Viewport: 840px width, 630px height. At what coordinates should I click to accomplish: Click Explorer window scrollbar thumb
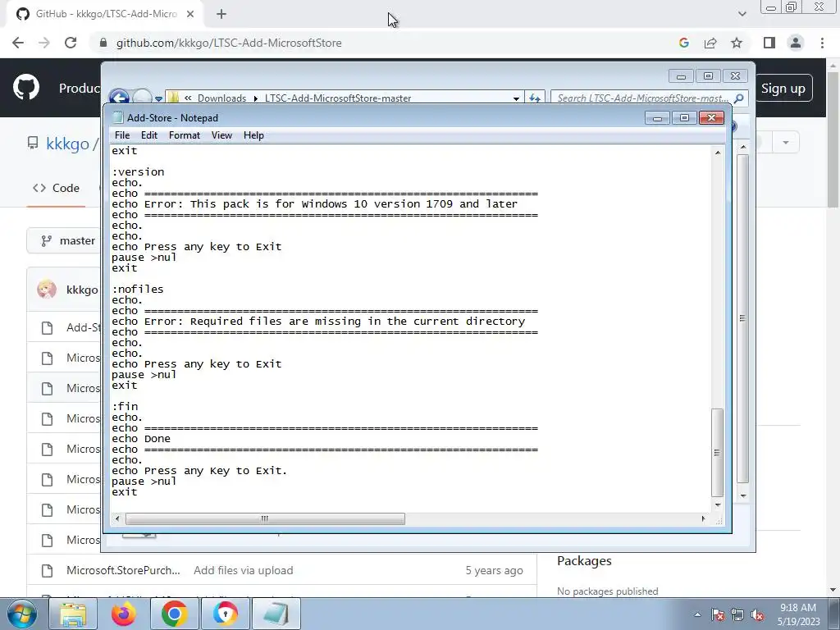(742, 319)
